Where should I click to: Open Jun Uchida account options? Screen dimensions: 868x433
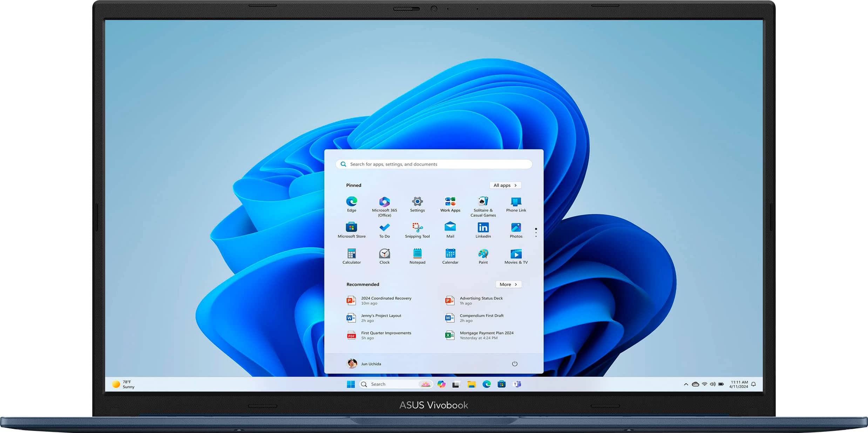(364, 364)
